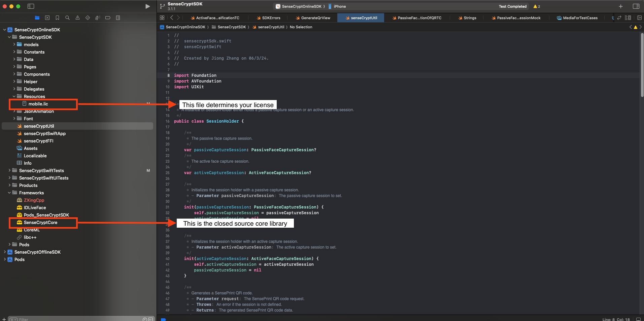Expand the models folder
The image size is (644, 321).
tap(14, 44)
